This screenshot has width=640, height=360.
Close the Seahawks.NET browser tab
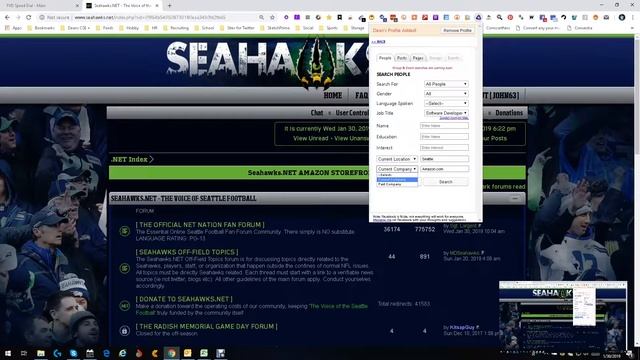click(x=157, y=5)
